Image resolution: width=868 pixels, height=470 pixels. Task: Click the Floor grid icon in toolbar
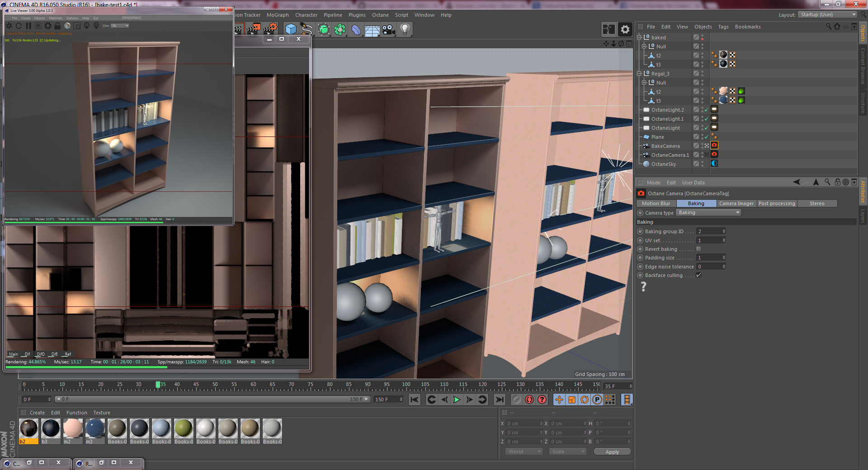point(372,31)
